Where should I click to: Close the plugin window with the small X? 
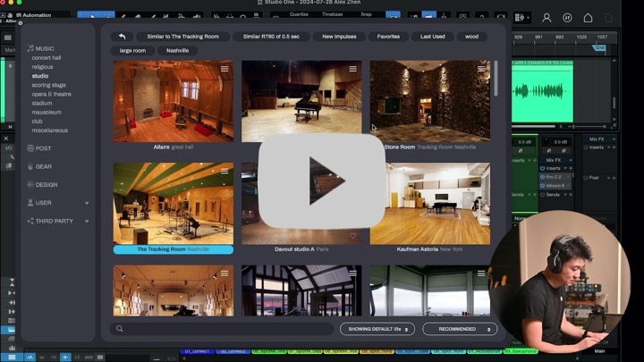point(21,23)
